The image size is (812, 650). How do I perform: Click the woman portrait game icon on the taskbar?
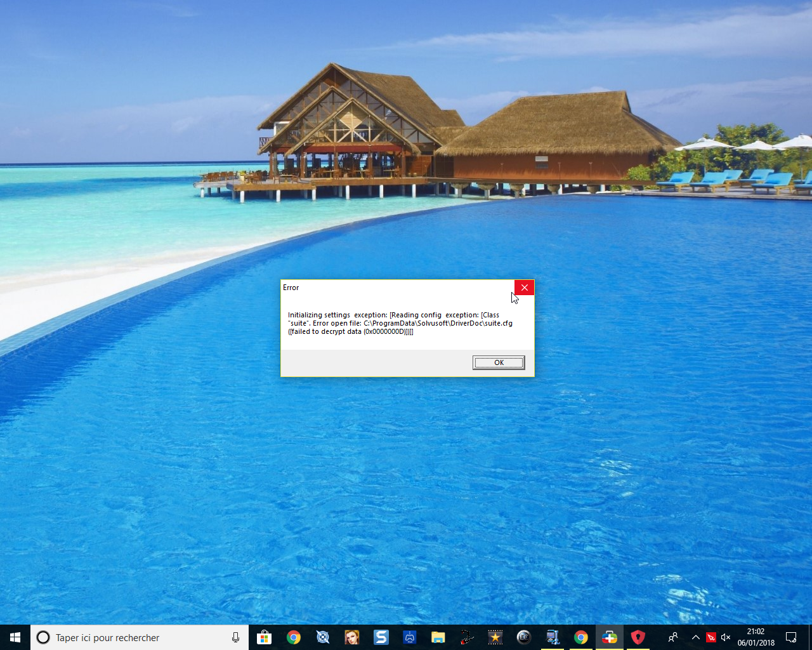[x=351, y=637]
